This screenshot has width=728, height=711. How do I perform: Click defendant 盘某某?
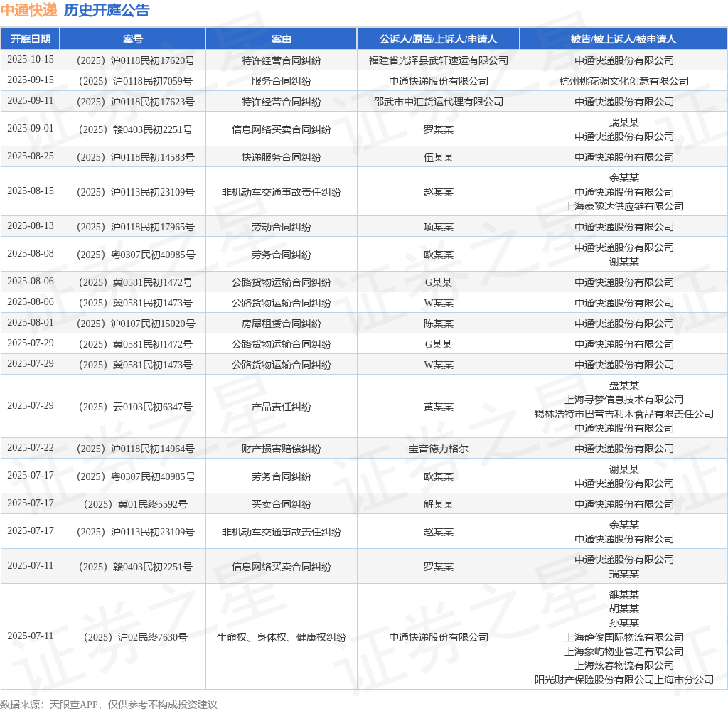click(x=624, y=385)
